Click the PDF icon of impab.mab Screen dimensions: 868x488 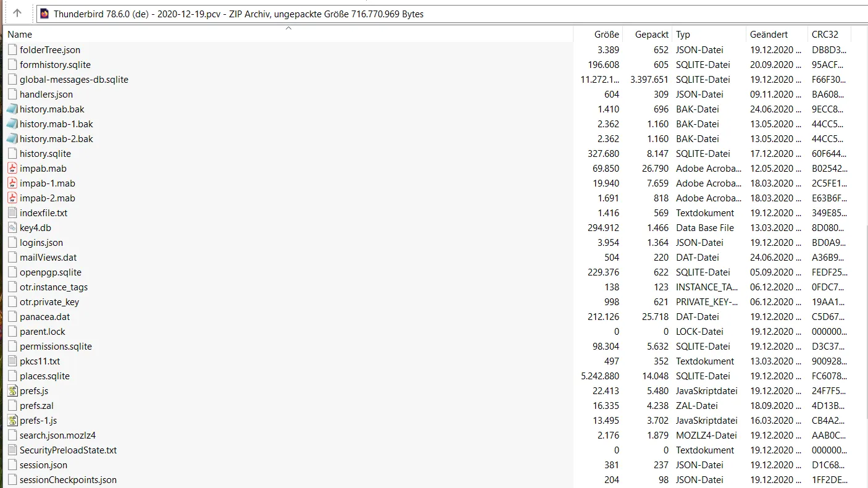coord(12,168)
